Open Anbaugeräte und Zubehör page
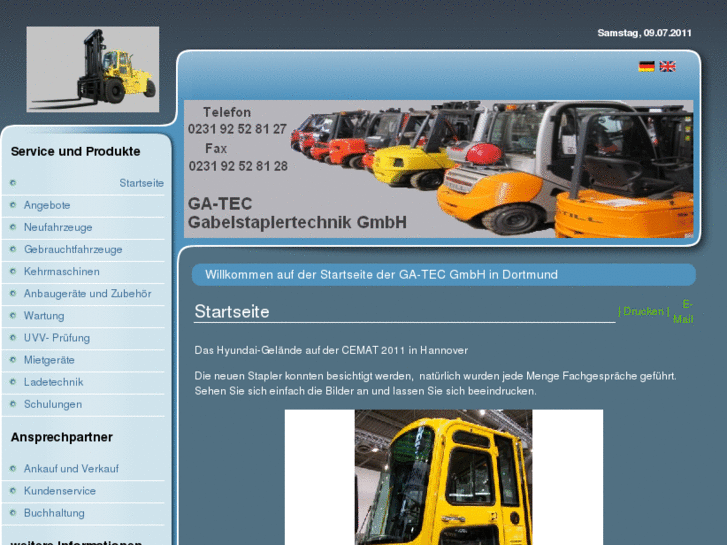 (88, 294)
